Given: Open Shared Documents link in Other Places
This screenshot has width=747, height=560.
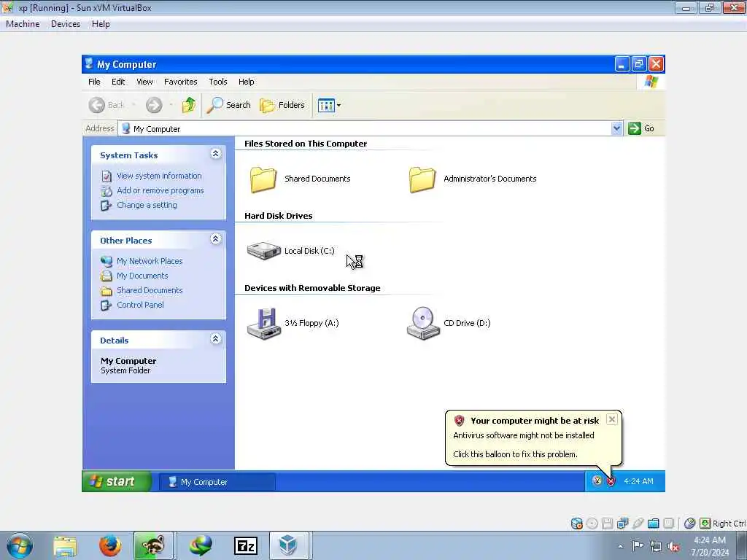Looking at the screenshot, I should pyautogui.click(x=150, y=290).
